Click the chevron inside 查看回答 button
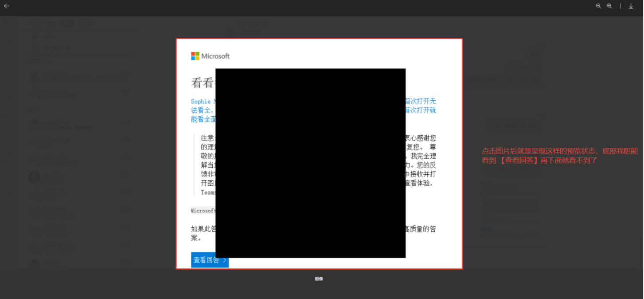Viewport: 644px width, 299px height. point(225,260)
